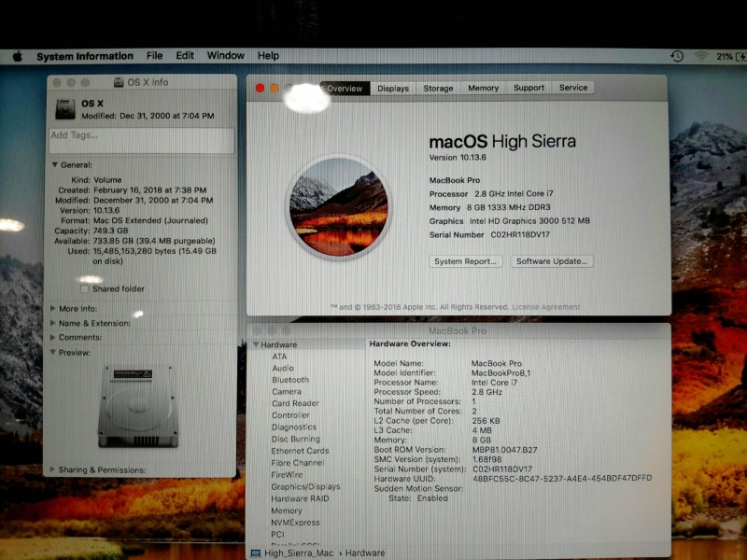This screenshot has height=560, width=747.
Task: Click the System Report button
Action: pos(465,261)
